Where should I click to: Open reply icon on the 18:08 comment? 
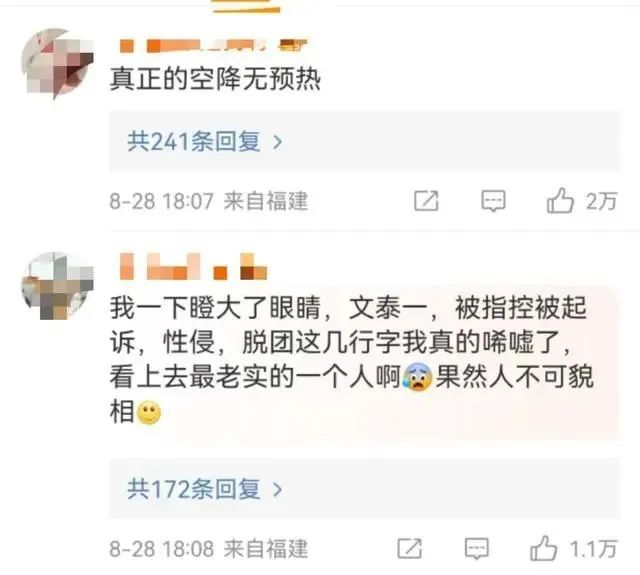click(x=476, y=548)
